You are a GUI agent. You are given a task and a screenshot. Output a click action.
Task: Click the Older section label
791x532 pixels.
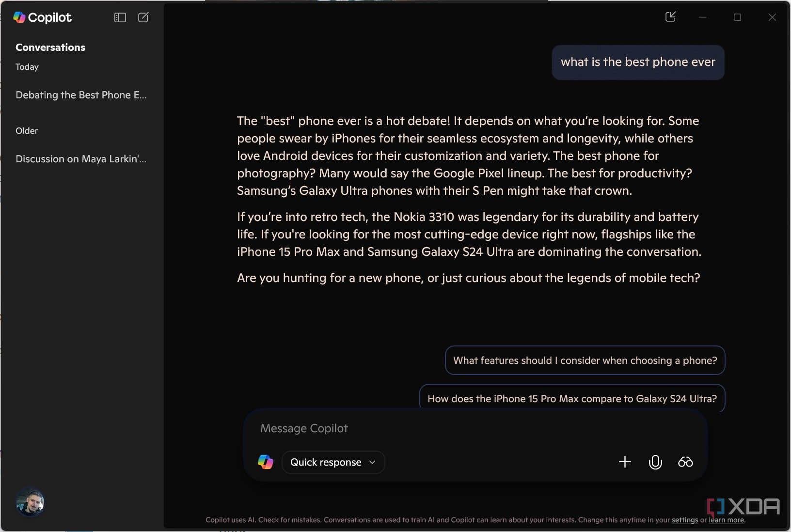[27, 131]
